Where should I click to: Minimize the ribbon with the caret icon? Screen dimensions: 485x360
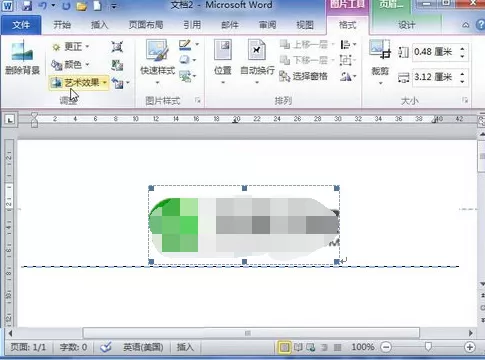(466, 25)
